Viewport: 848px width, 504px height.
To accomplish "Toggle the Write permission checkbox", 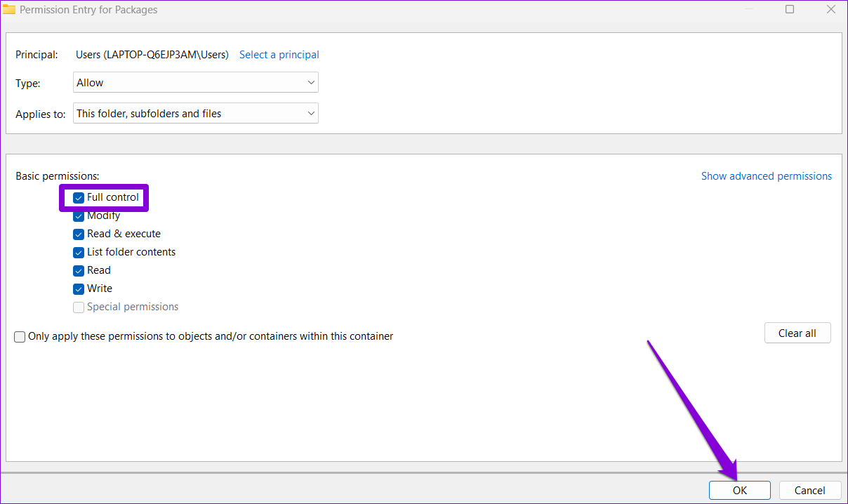I will [x=79, y=289].
